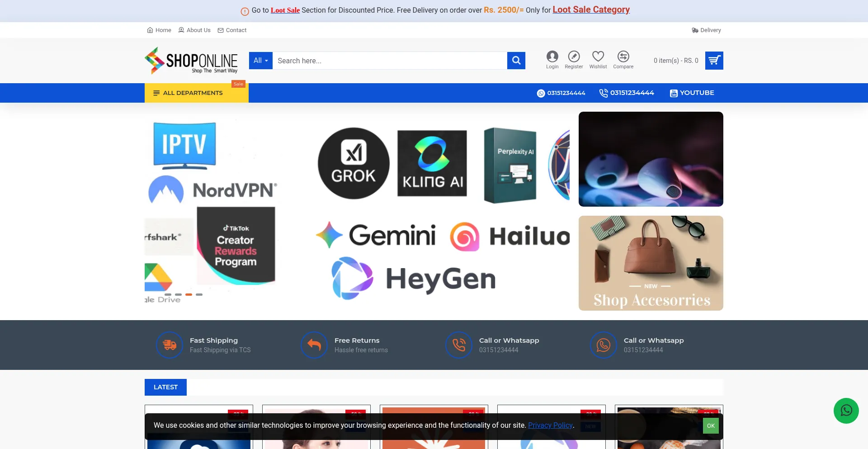Click the GROK logo in banner
This screenshot has height=449, width=868.
[x=354, y=163]
